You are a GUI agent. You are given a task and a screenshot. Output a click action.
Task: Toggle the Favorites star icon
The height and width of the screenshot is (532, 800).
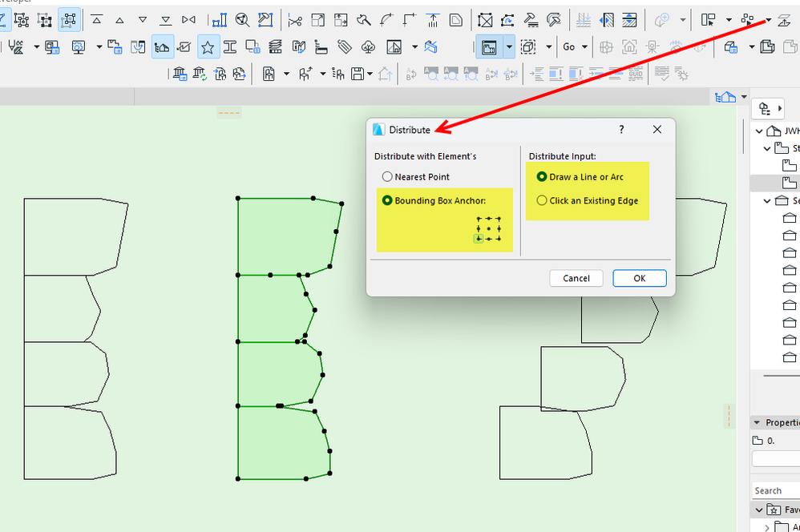[x=208, y=47]
